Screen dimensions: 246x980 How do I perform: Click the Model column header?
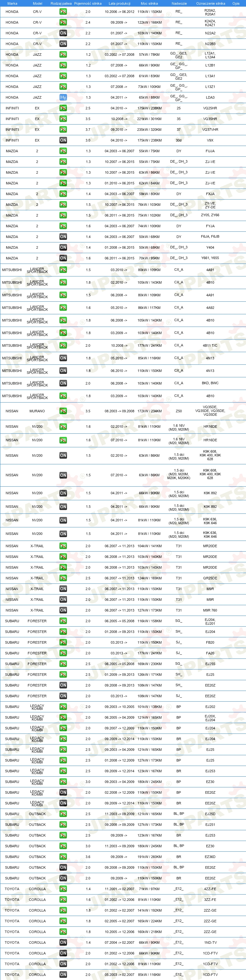pyautogui.click(x=37, y=3)
